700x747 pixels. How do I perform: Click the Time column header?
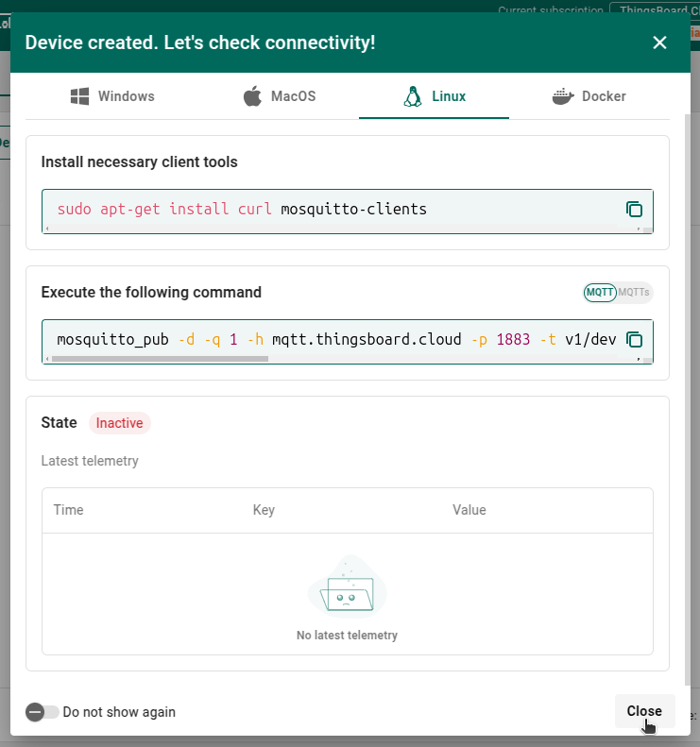[69, 510]
